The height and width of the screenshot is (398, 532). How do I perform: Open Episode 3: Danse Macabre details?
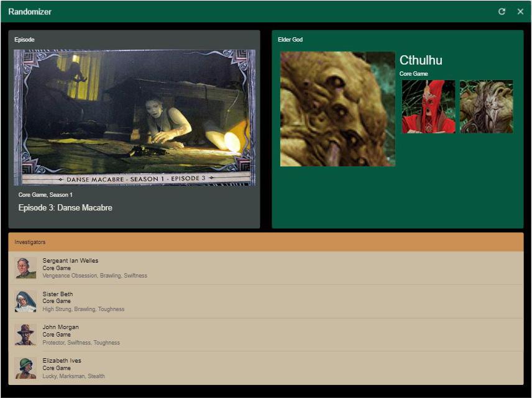[x=64, y=208]
